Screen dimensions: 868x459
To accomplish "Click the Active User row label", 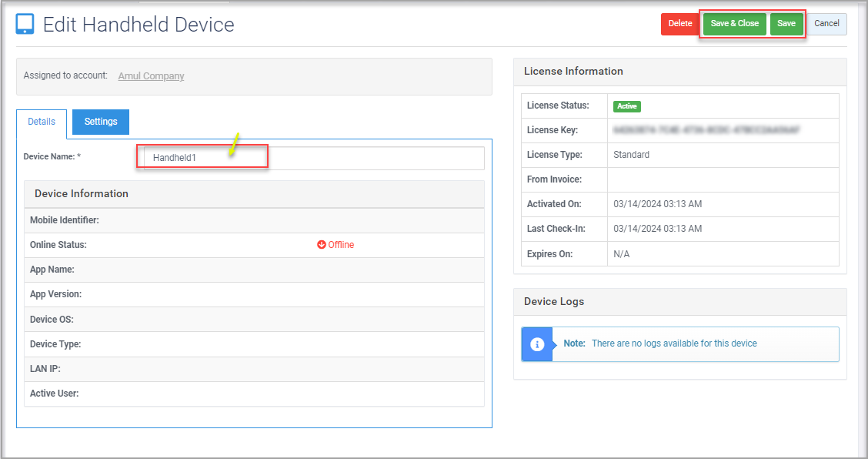I will tap(54, 393).
